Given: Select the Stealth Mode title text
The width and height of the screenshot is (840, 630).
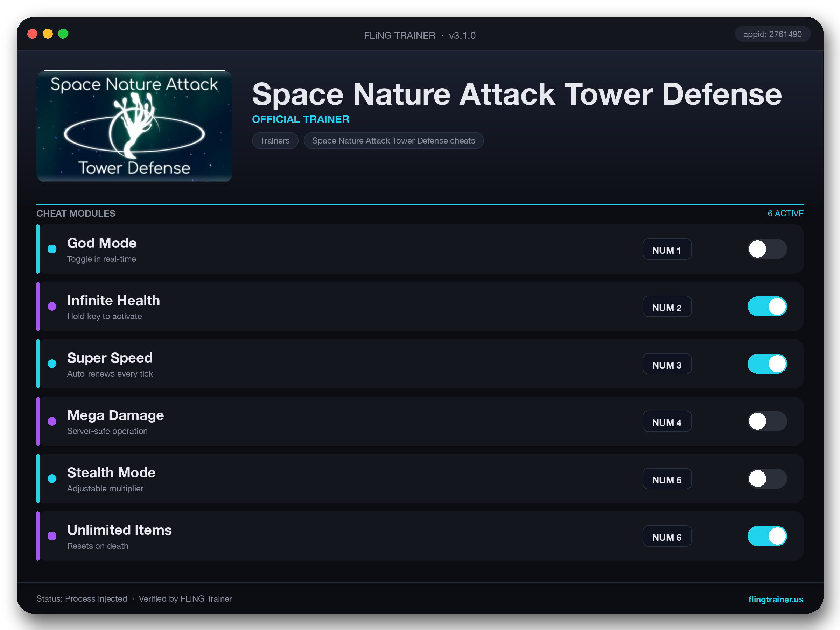Looking at the screenshot, I should pyautogui.click(x=111, y=473).
